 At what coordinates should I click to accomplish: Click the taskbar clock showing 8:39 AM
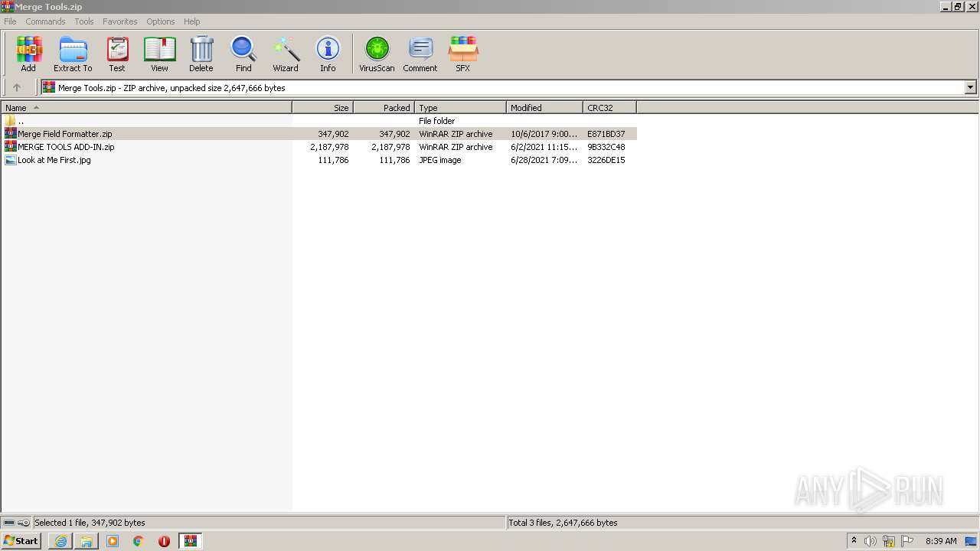[941, 541]
